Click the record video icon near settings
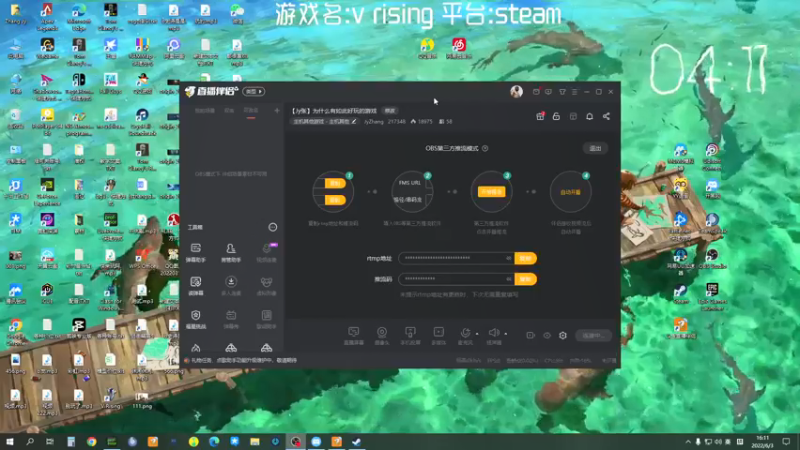 click(531, 335)
